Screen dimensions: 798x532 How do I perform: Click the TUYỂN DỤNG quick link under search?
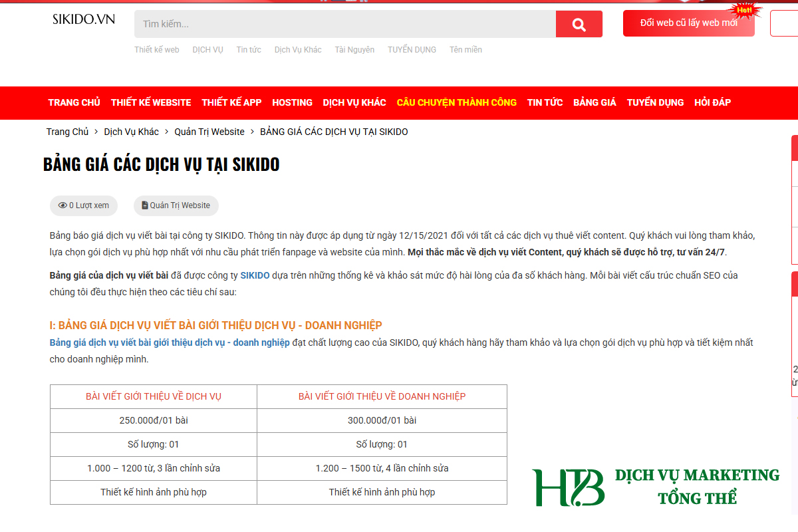click(412, 50)
